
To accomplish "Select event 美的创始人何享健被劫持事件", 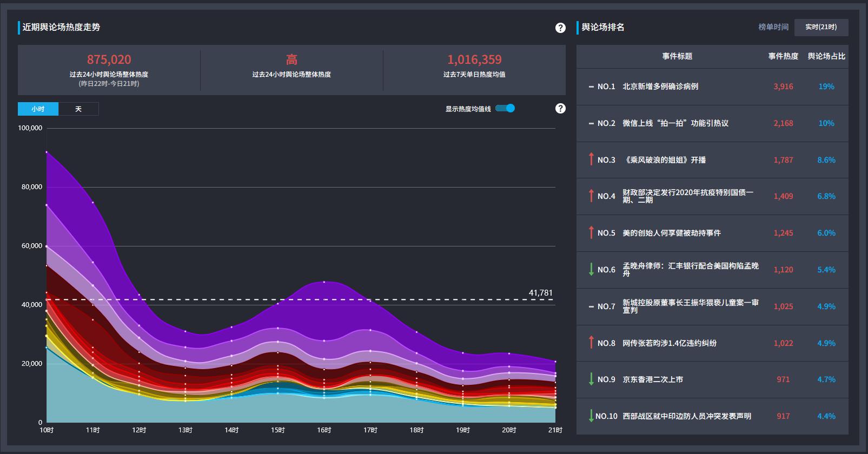I will (672, 233).
